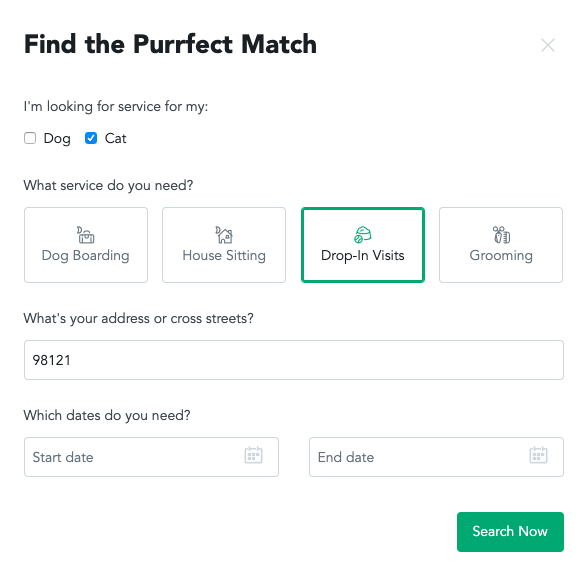
Task: Open the Start date calendar icon
Action: pyautogui.click(x=254, y=455)
